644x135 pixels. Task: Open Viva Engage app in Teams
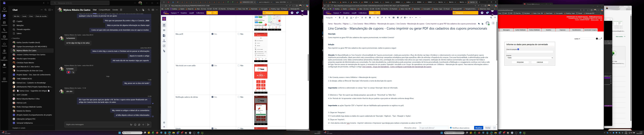tap(4, 37)
